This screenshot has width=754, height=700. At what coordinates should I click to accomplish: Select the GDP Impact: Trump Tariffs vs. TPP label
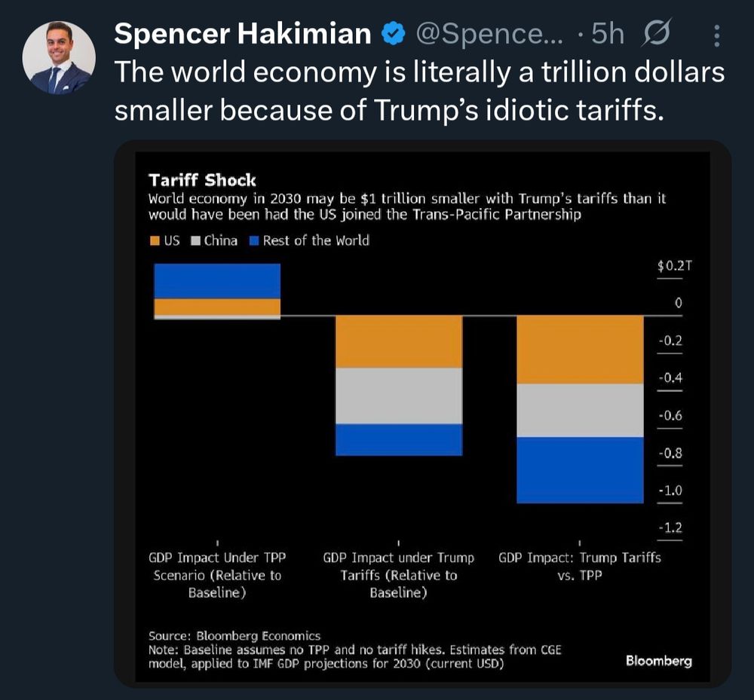pos(579,566)
